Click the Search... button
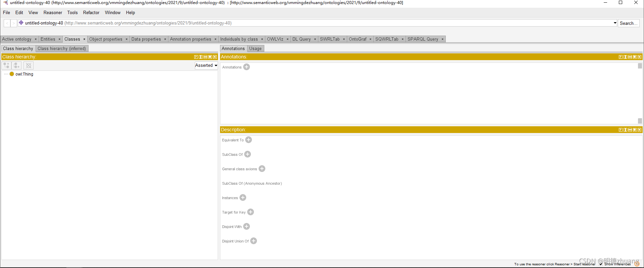 (629, 23)
